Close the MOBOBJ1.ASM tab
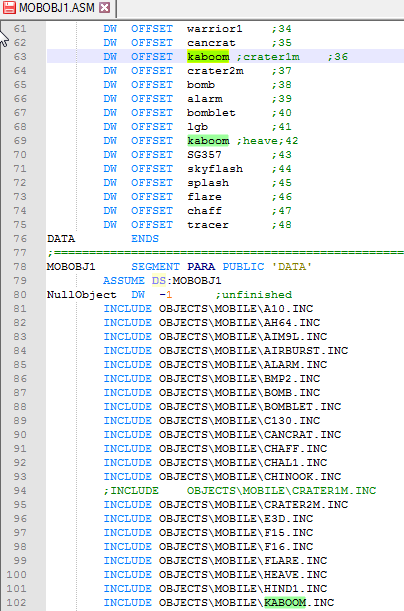 point(104,7)
